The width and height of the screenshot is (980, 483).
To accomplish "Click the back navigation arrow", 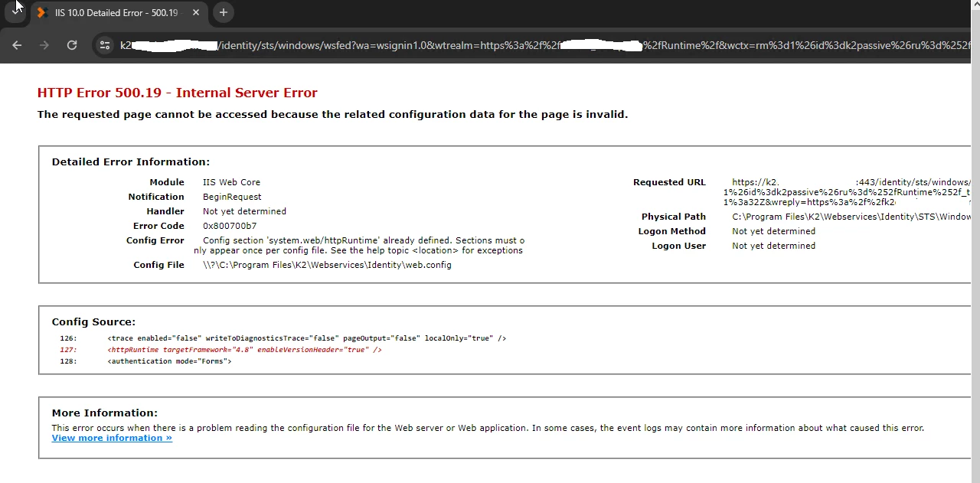I will [x=17, y=45].
